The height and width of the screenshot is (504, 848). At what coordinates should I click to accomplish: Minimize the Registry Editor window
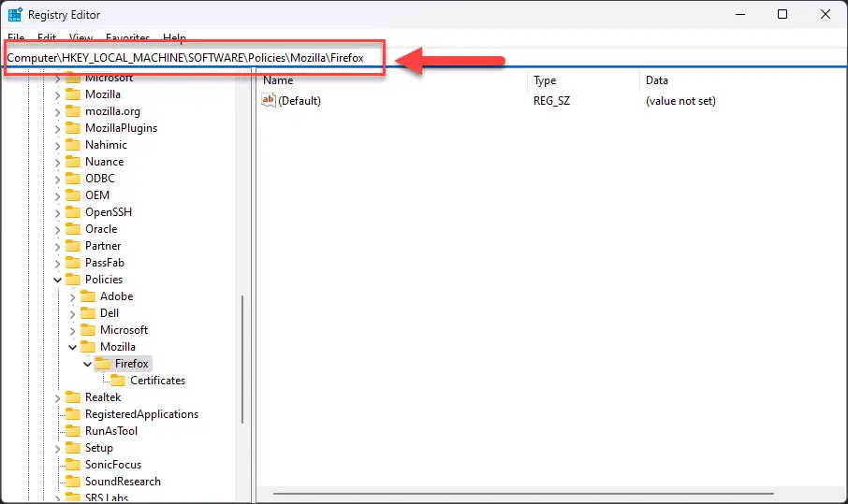(740, 14)
